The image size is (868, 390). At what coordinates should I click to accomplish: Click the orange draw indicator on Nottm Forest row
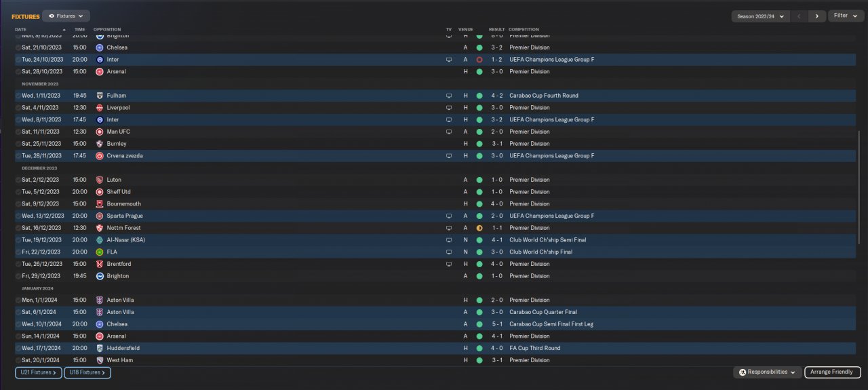click(479, 228)
